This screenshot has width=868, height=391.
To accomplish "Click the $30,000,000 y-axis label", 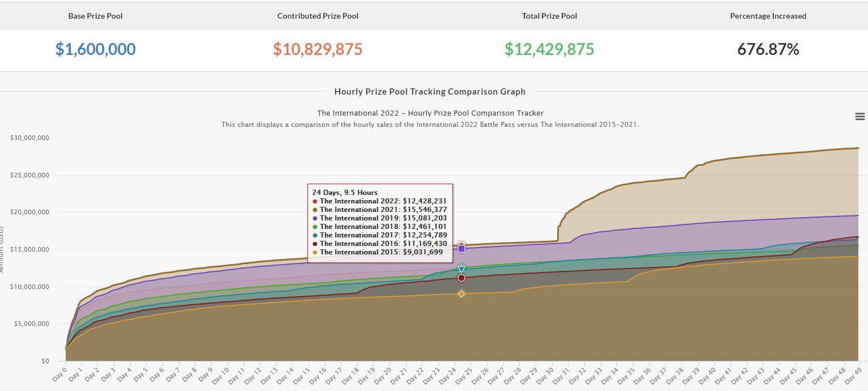I will click(29, 138).
